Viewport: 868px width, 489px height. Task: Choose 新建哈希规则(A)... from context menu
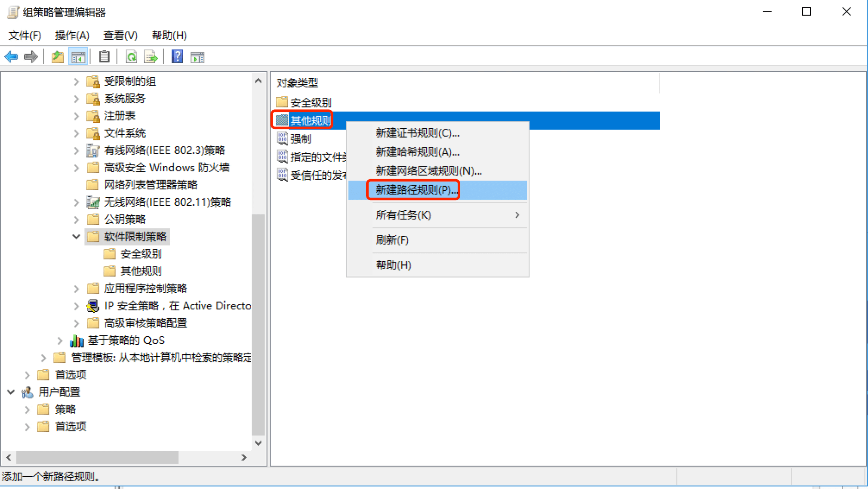[x=437, y=152]
